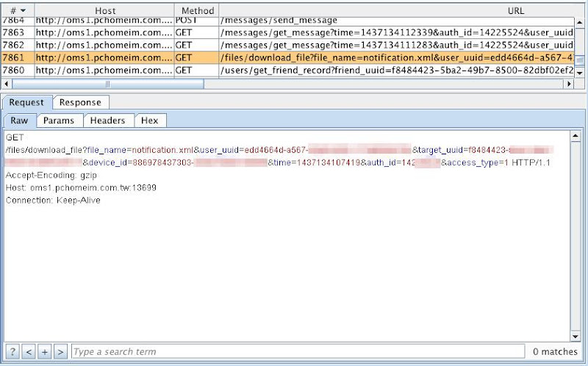Focus the 'Type a search term' field
Viewport: 588px width, 366px height.
coord(298,352)
